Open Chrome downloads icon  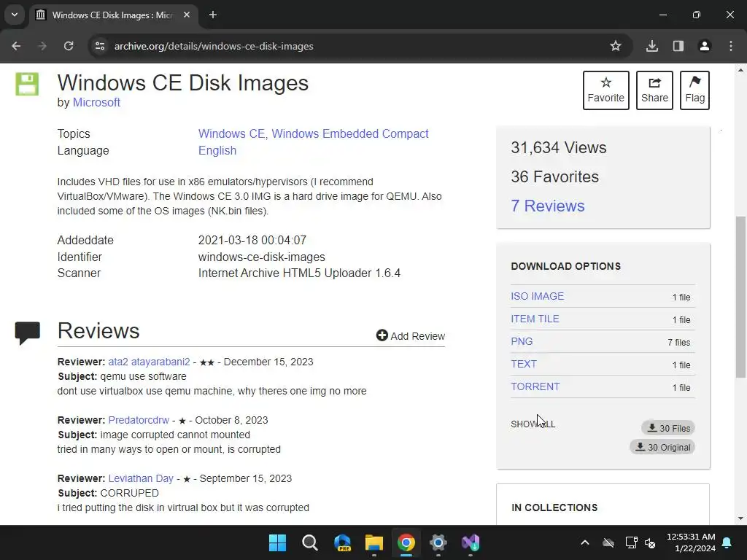(x=652, y=46)
